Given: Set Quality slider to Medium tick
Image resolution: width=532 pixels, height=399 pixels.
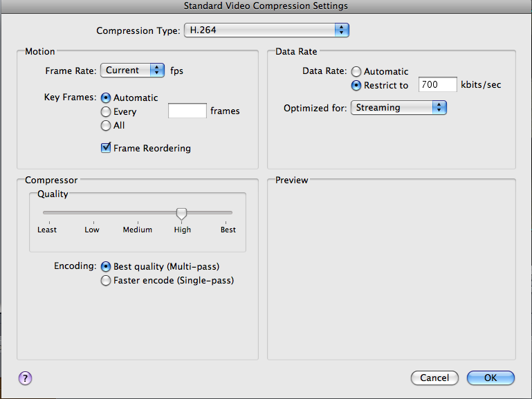Looking at the screenshot, I should (138, 213).
